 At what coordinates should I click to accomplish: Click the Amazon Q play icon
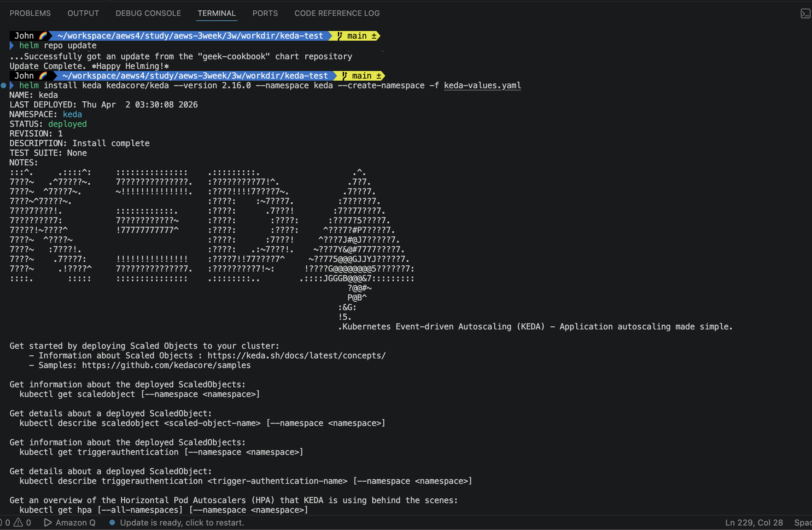click(48, 522)
